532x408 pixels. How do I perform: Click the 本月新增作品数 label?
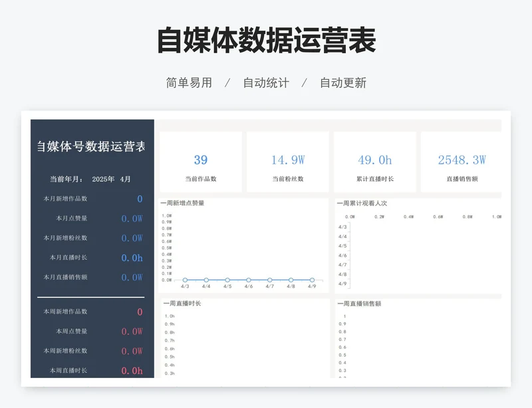65,199
